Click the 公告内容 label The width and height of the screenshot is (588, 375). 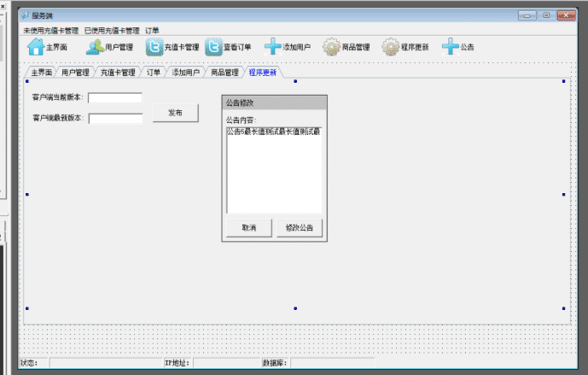[x=241, y=120]
